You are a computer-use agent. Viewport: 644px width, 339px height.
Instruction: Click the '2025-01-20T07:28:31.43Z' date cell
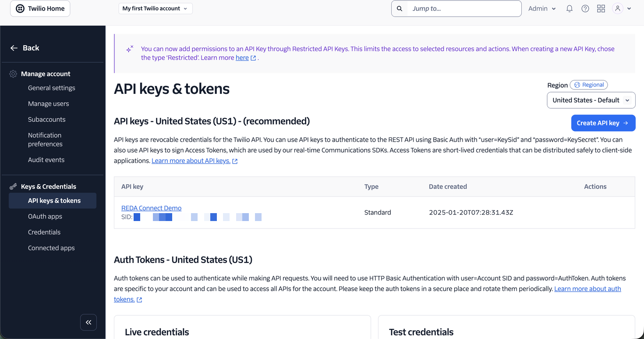tap(471, 212)
